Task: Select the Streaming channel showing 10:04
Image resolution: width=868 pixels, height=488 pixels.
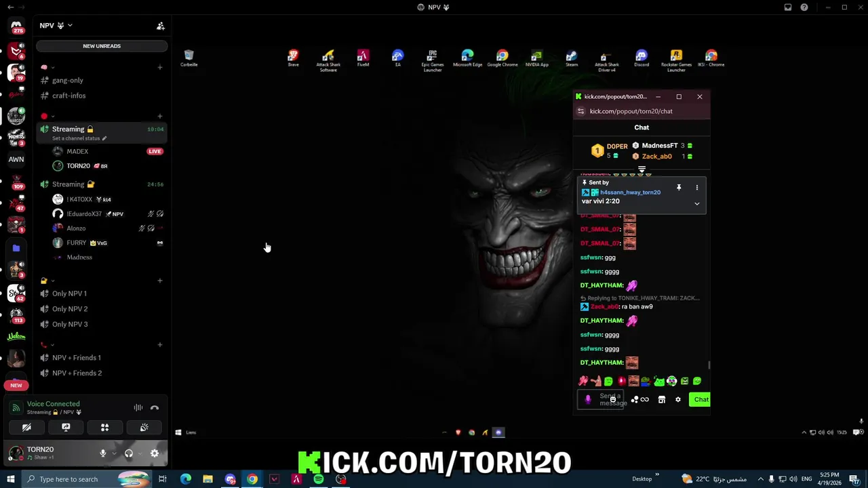Action: coord(102,133)
